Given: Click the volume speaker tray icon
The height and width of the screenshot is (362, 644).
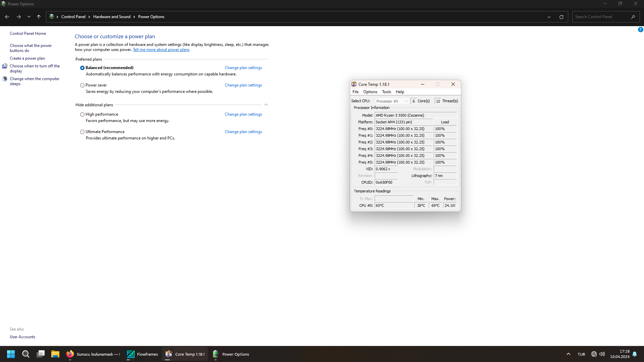Looking at the screenshot, I should pos(602,354).
